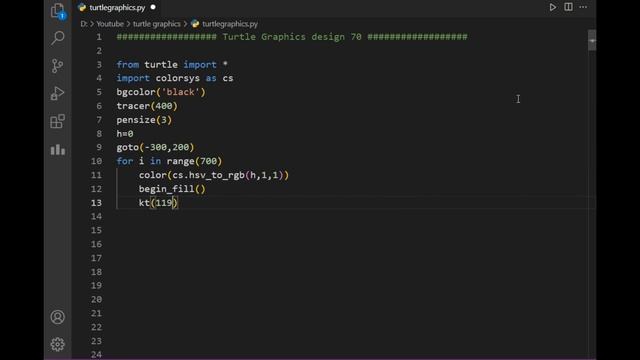This screenshot has height=360, width=640.
Task: Click the for i in range(700) line
Action: coord(169,161)
